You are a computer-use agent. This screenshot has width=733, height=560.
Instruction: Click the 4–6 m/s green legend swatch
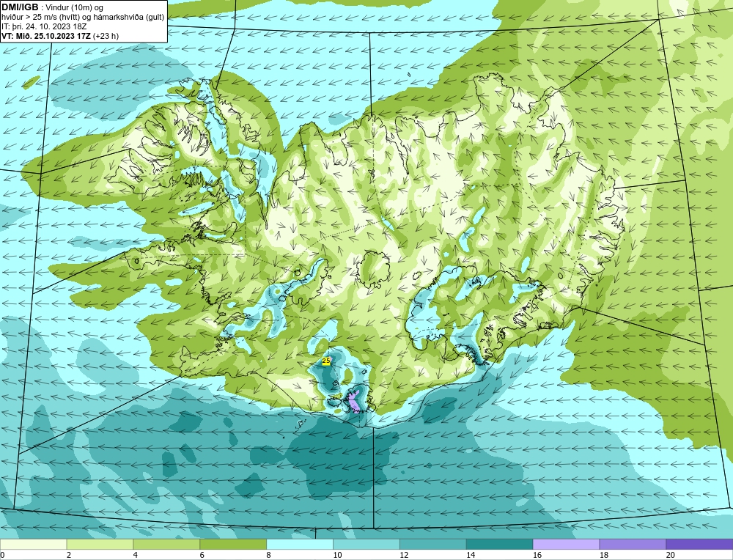point(166,544)
